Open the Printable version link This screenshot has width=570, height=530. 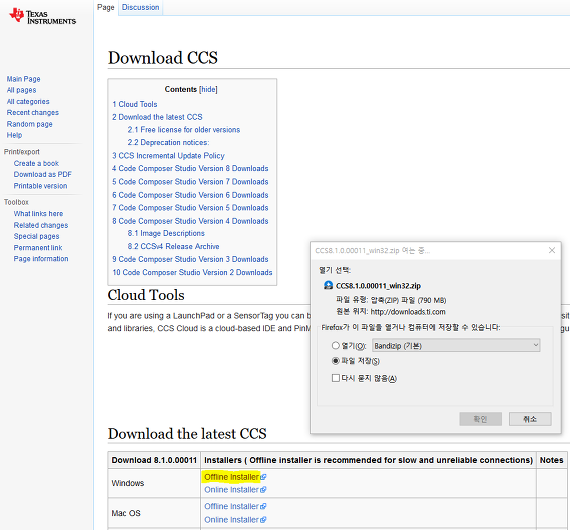point(40,186)
